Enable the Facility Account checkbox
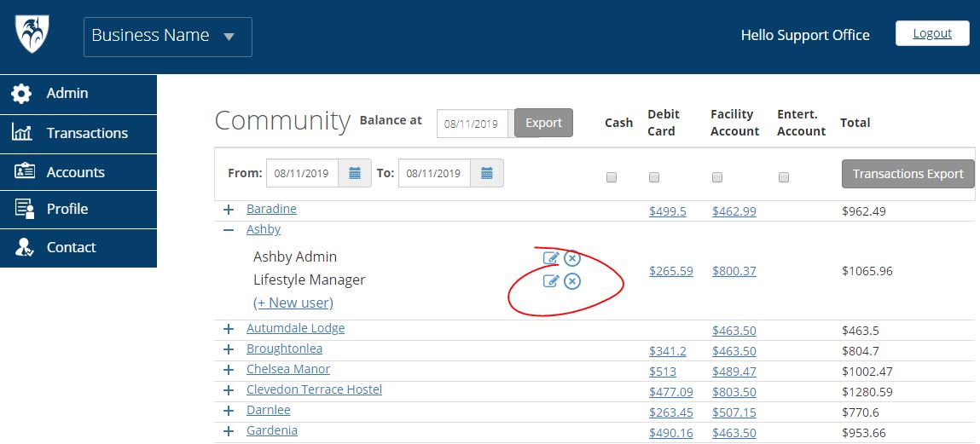Screen dimensions: 980x444 (717, 177)
